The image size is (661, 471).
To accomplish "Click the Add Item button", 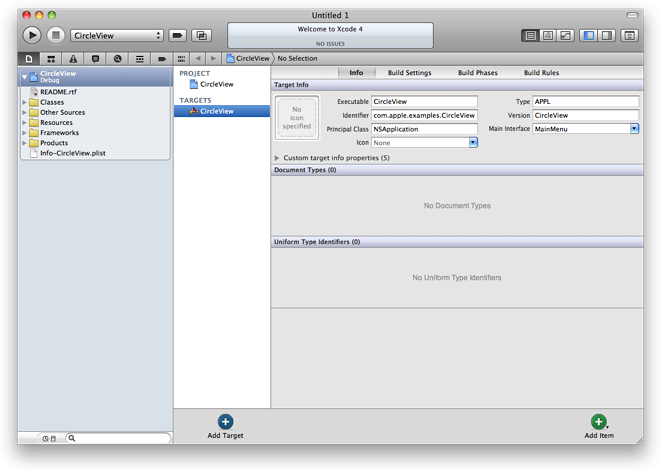I will pos(599,426).
